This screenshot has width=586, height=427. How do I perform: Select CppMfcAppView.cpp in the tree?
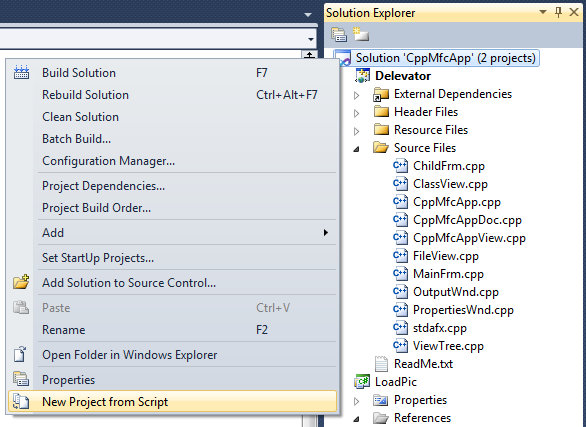pyautogui.click(x=469, y=238)
